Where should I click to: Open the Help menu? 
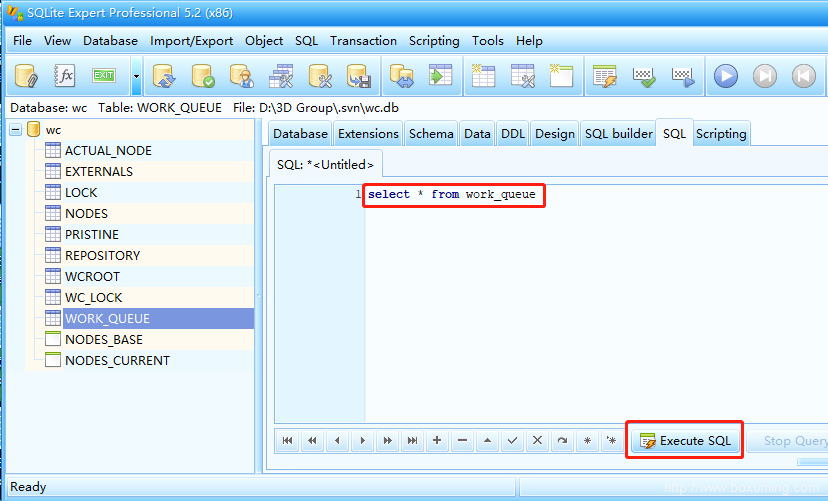click(x=529, y=41)
